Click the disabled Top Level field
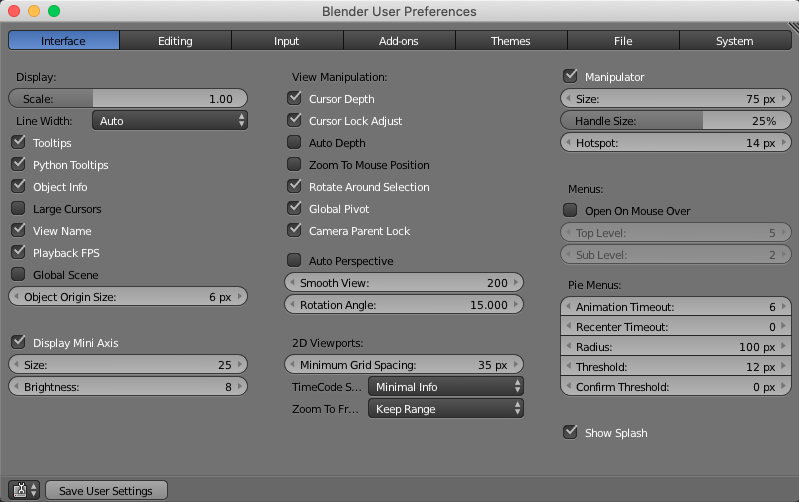 (676, 232)
